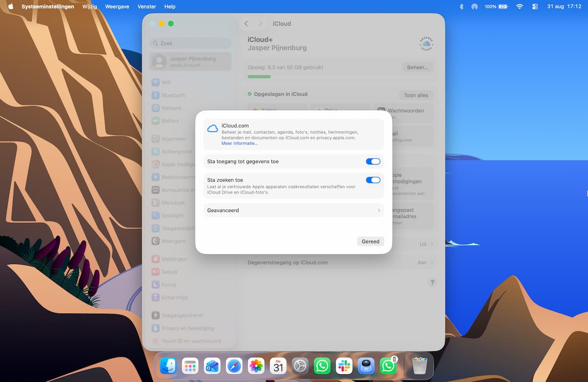Select Geluid in the settings sidebar
Image resolution: width=588 pixels, height=382 pixels.
click(190, 271)
